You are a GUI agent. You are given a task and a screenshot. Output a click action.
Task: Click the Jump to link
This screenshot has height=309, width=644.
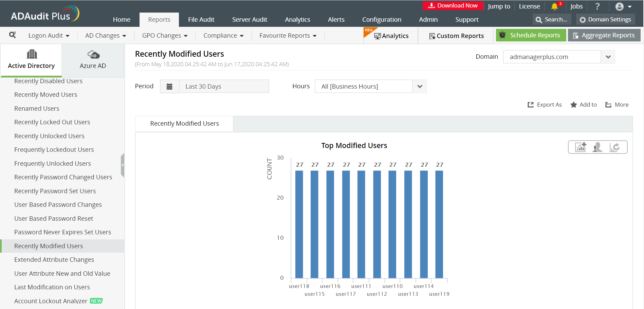(x=499, y=6)
